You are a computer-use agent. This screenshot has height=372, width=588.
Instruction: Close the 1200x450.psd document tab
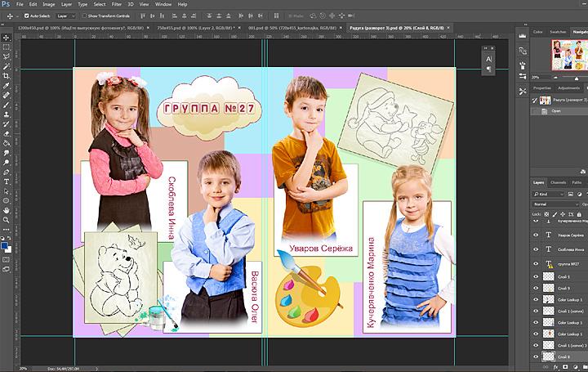(x=148, y=28)
